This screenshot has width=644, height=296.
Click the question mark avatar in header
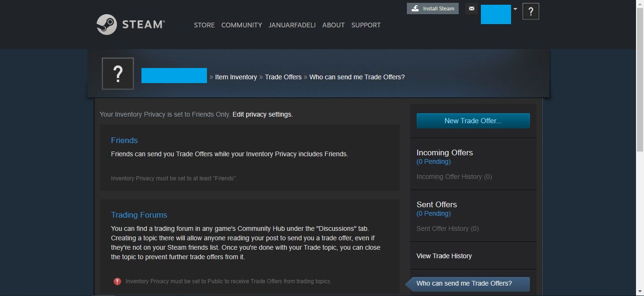530,12
